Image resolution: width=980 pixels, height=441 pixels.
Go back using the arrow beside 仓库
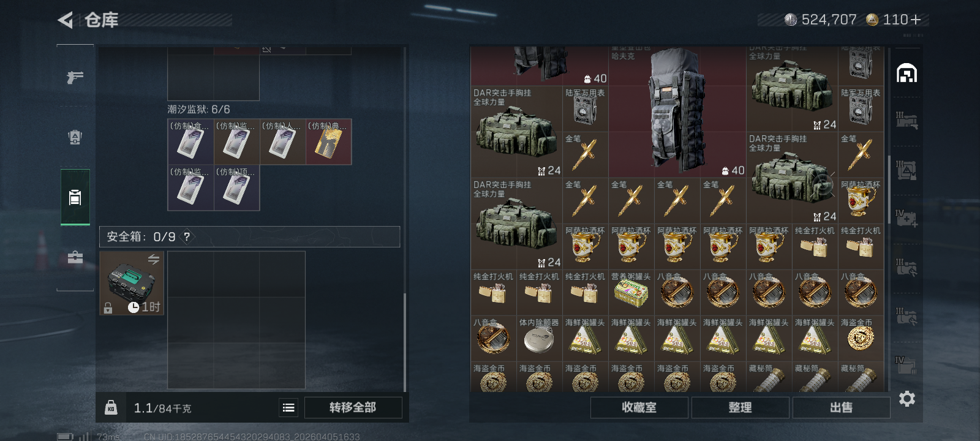coord(65,20)
